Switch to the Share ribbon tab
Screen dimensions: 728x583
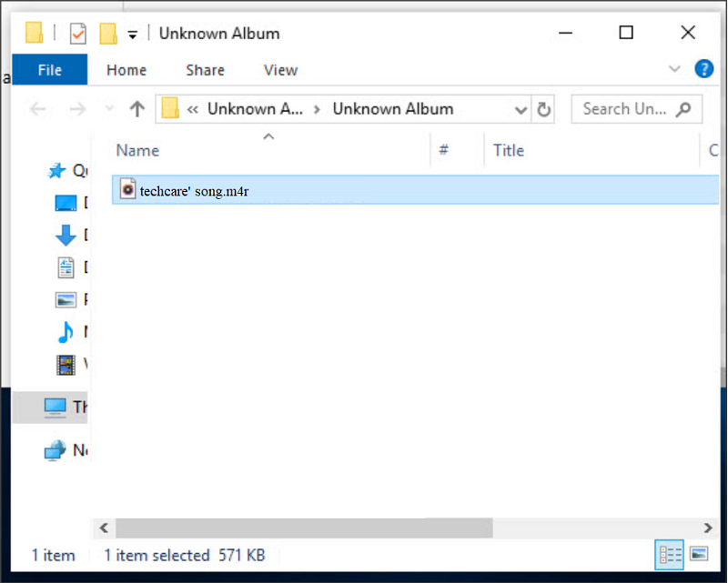[x=205, y=70]
